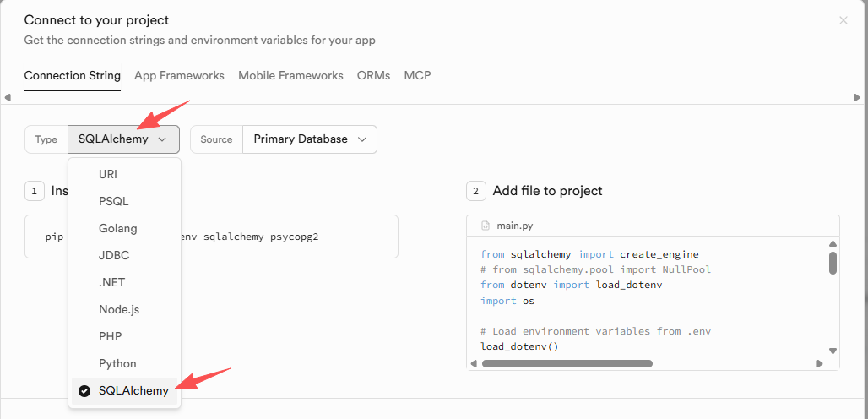This screenshot has height=419, width=868.
Task: Click the checkmark icon beside SQLAlchemy option
Action: point(84,391)
